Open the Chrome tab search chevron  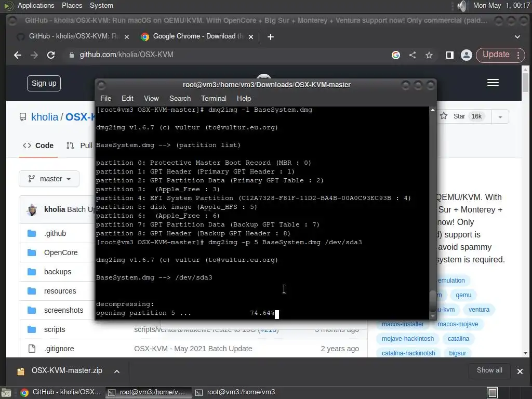click(517, 37)
